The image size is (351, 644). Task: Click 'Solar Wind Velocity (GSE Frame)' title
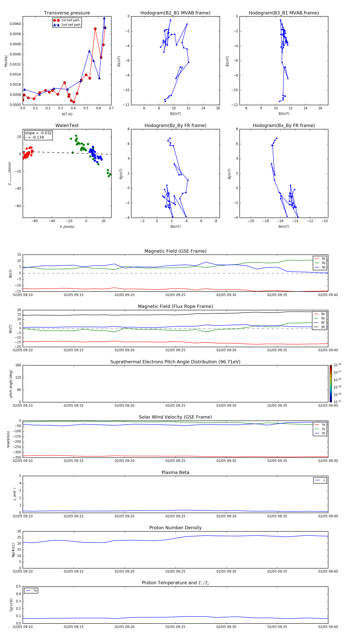pyautogui.click(x=175, y=417)
